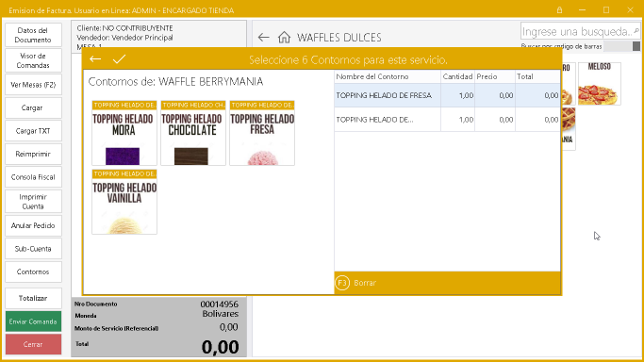Click the F3 circle icon next to Borrar
The width and height of the screenshot is (644, 362).
(x=342, y=283)
